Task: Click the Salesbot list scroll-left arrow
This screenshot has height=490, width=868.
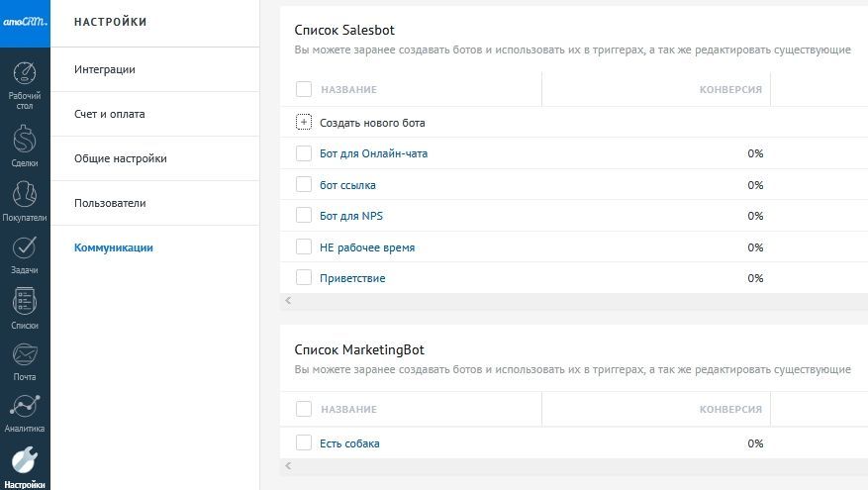Action: 288,300
